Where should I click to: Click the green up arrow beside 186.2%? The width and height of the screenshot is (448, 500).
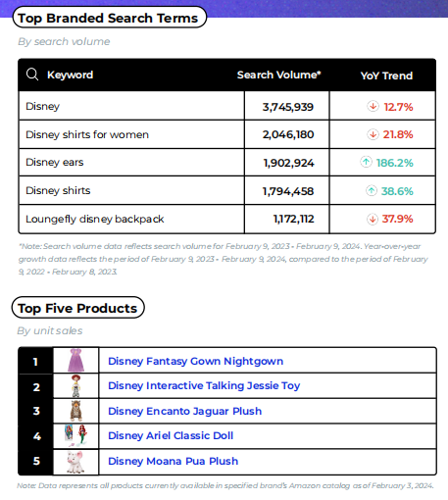(366, 162)
